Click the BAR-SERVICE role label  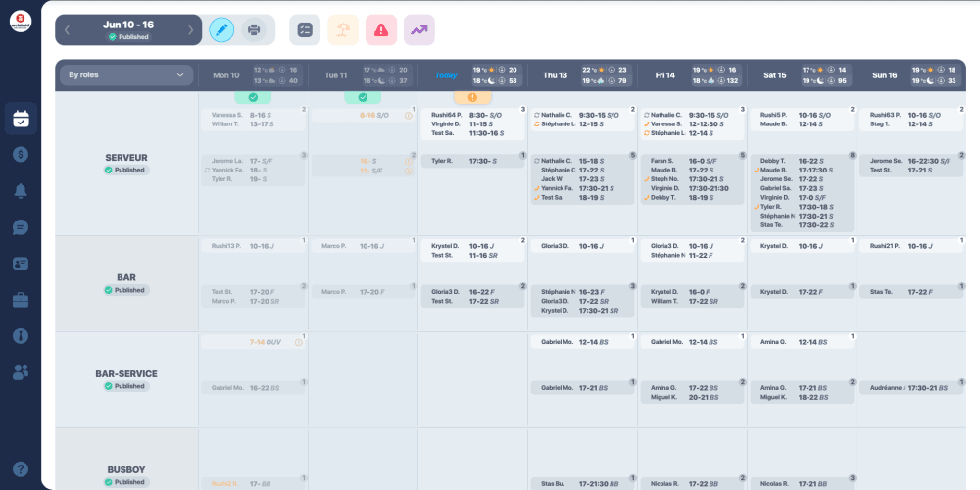pyautogui.click(x=126, y=373)
